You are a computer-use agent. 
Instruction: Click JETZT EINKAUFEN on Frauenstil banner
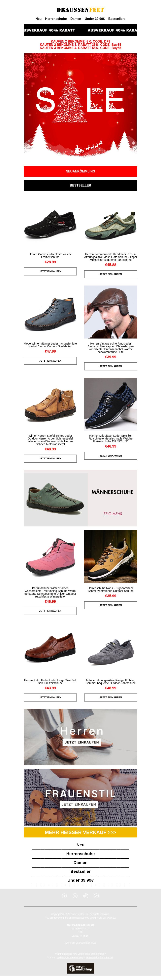tap(79, 804)
